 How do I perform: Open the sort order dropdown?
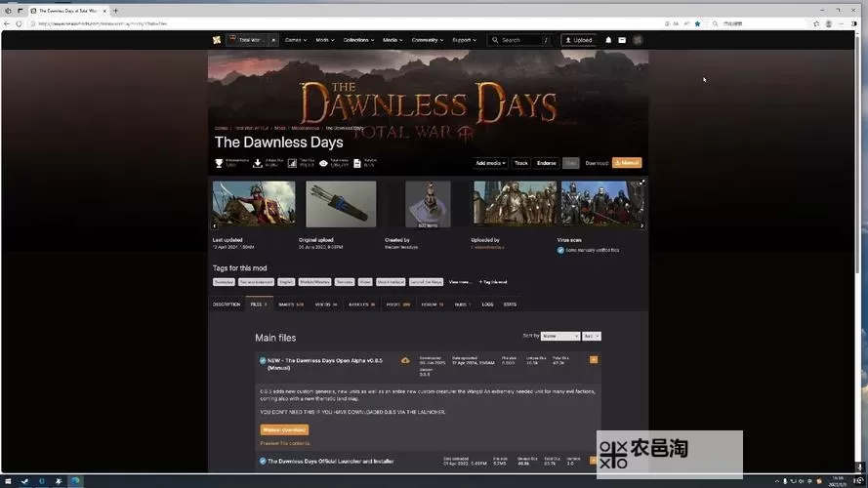(592, 336)
